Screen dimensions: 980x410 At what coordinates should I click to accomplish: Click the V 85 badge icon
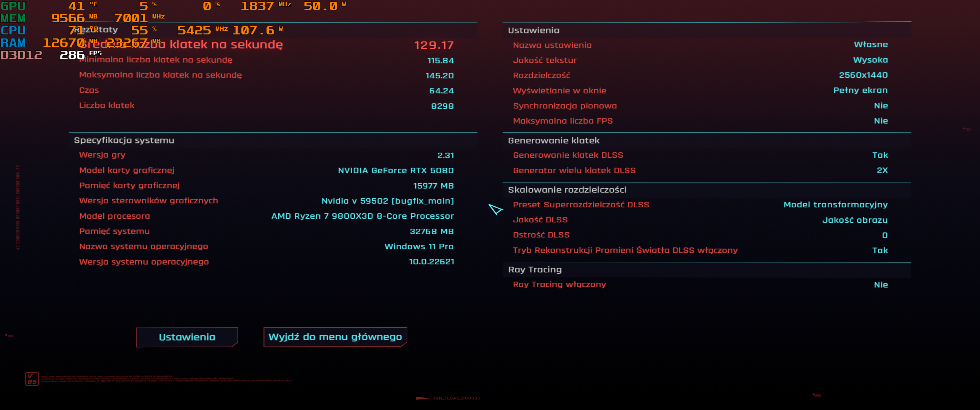32,379
